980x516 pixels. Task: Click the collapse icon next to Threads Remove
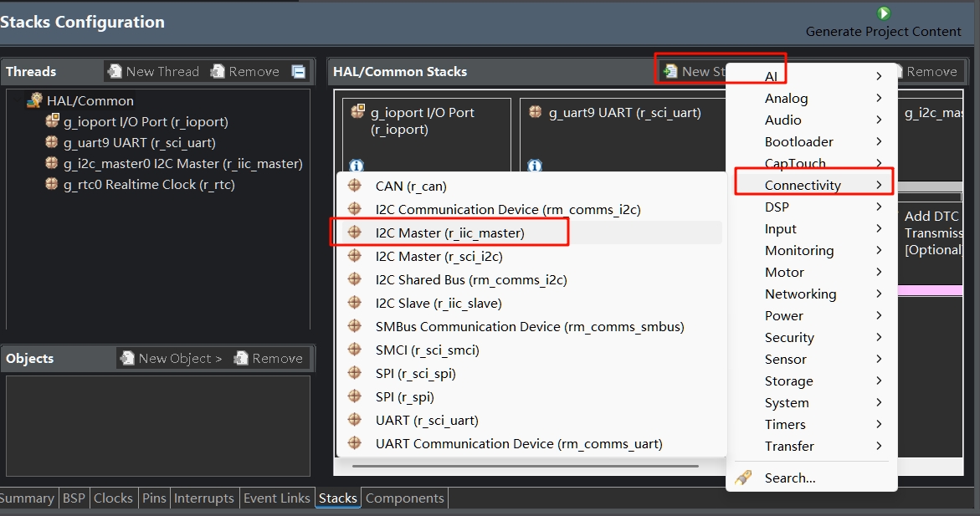[x=299, y=71]
